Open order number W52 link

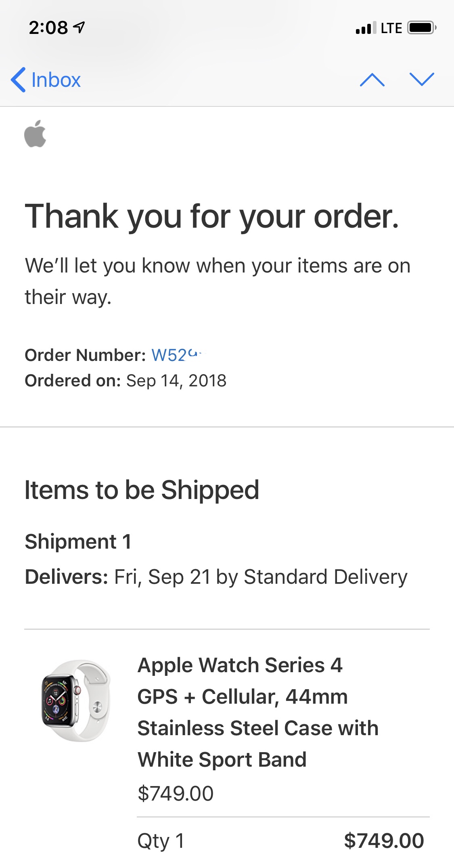(178, 355)
